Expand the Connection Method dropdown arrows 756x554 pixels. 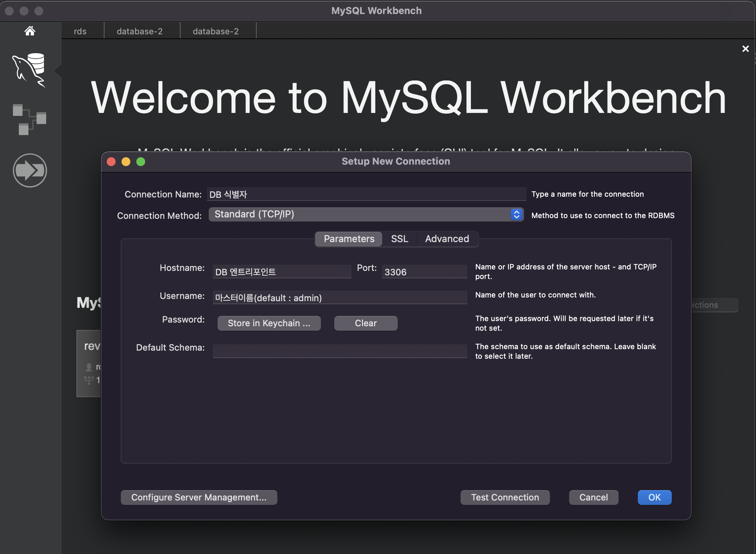tap(516, 214)
